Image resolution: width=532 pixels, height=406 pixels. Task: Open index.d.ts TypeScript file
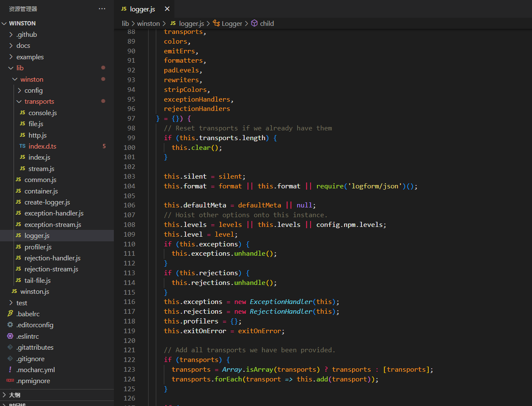tap(42, 146)
